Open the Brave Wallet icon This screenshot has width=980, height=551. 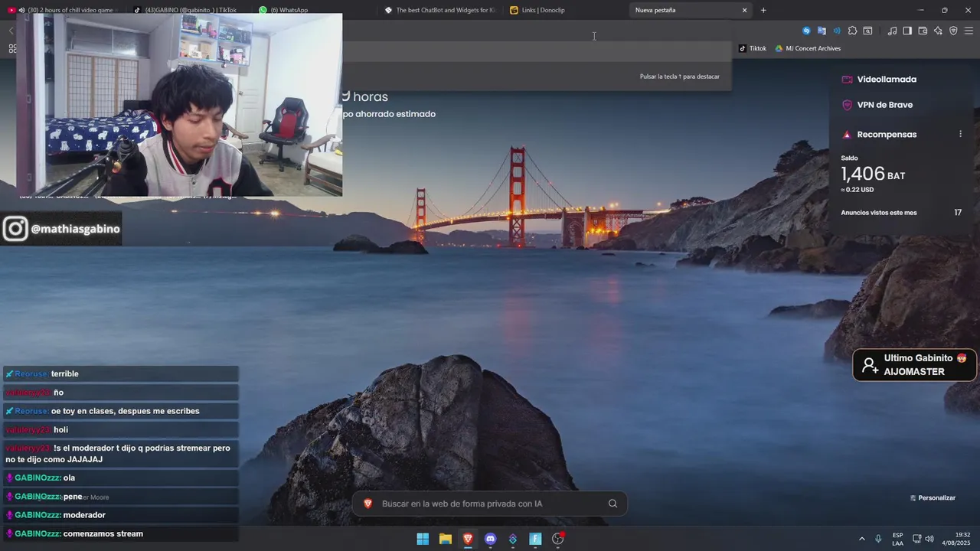tap(923, 31)
